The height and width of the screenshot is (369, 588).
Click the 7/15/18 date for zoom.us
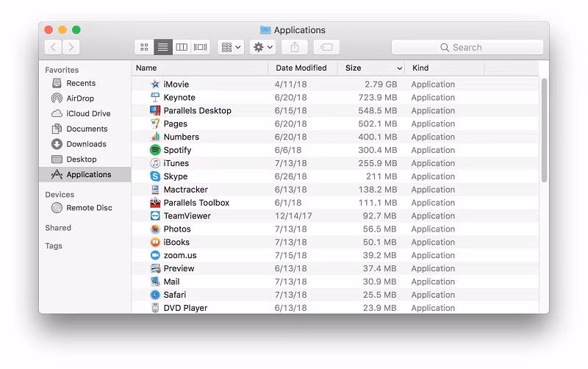(290, 255)
